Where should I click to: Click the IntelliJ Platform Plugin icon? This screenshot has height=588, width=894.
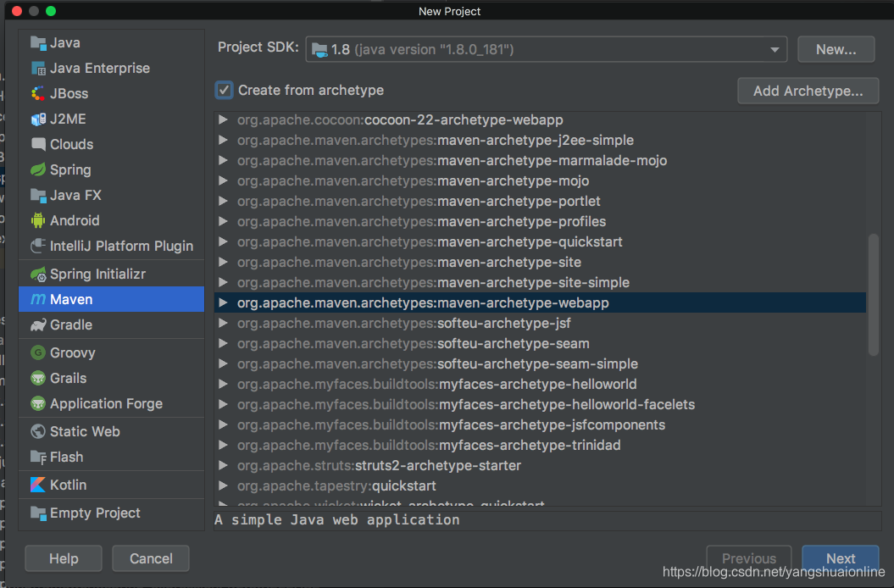pyautogui.click(x=38, y=246)
